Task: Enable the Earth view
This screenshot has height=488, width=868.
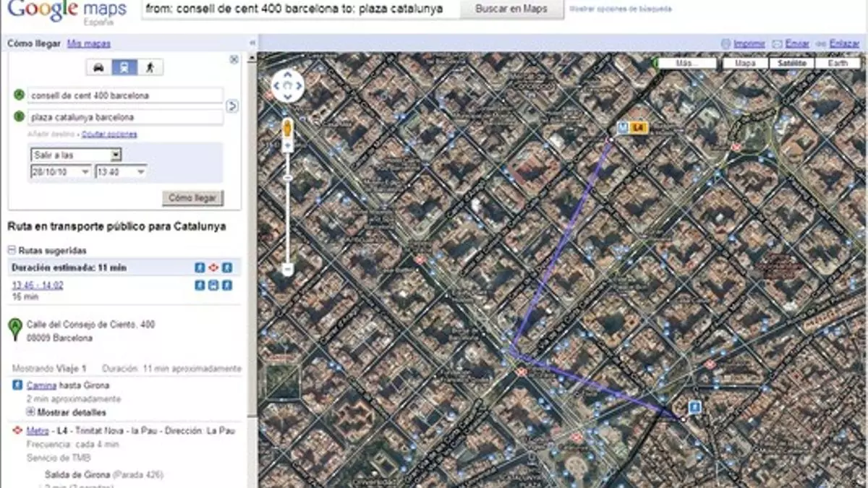Action: (x=838, y=64)
